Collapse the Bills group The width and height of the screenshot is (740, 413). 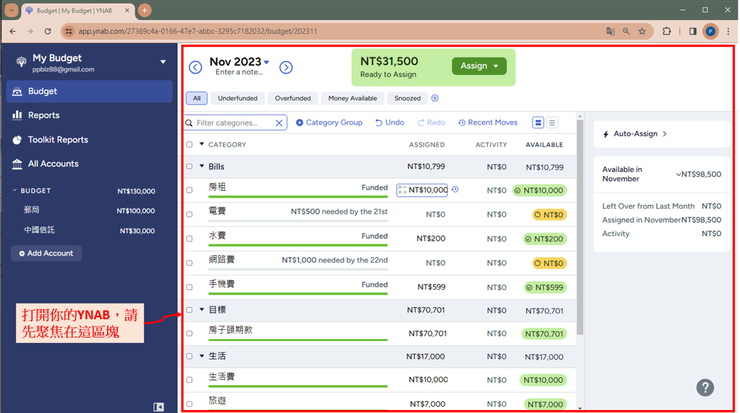coord(202,166)
